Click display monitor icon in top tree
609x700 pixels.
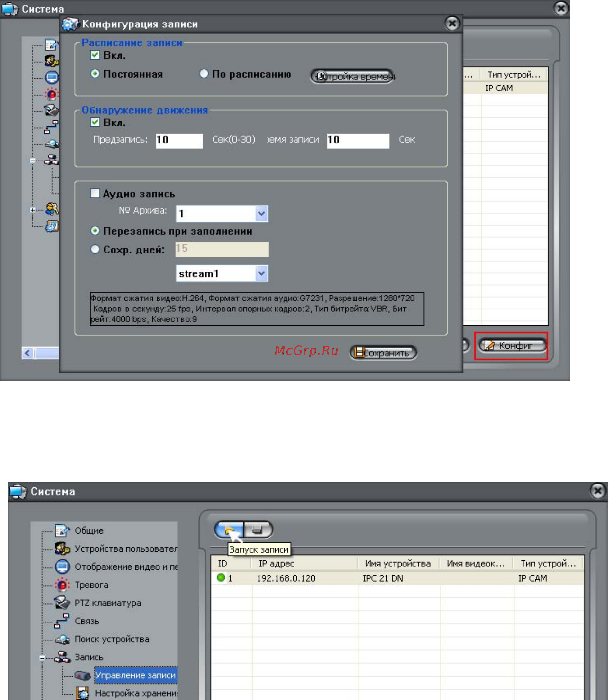point(52,78)
